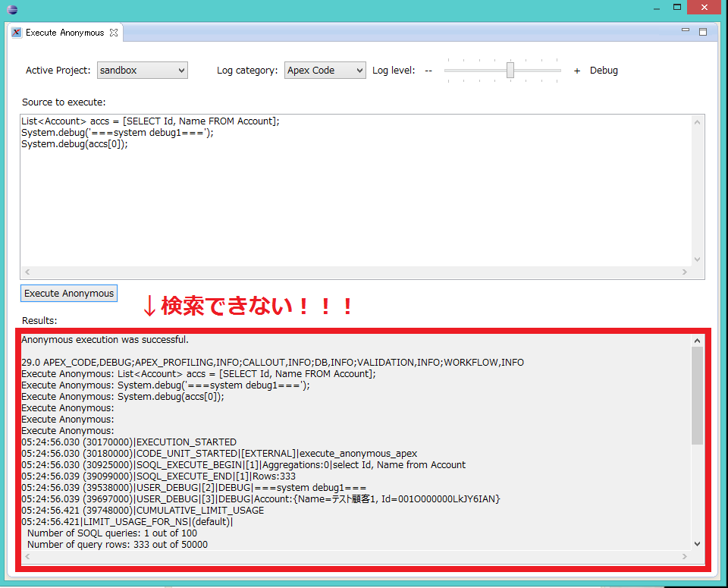Screen dimensions: 728x588
Task: Minimize the application window
Action: 657,8
